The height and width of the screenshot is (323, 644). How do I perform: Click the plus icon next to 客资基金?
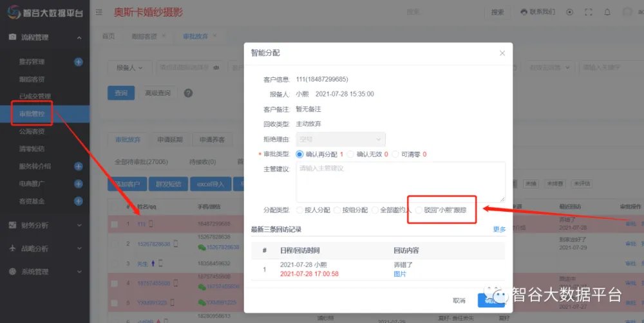[x=78, y=201]
